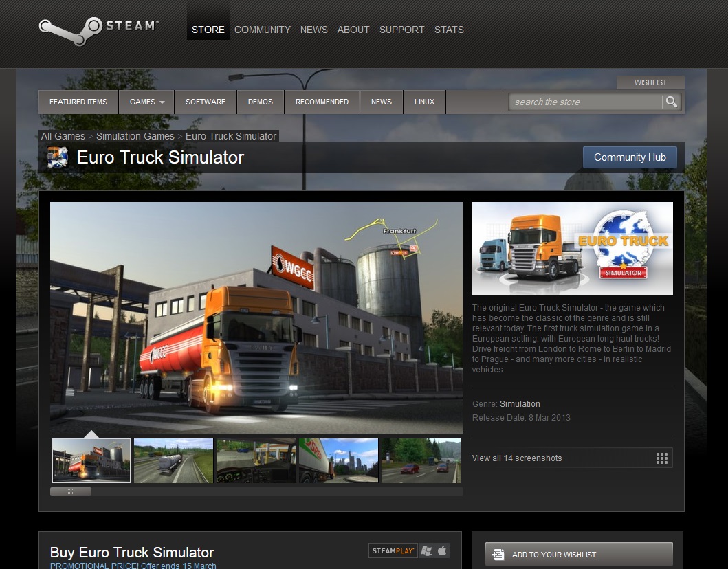Focus the search the store field

point(585,102)
